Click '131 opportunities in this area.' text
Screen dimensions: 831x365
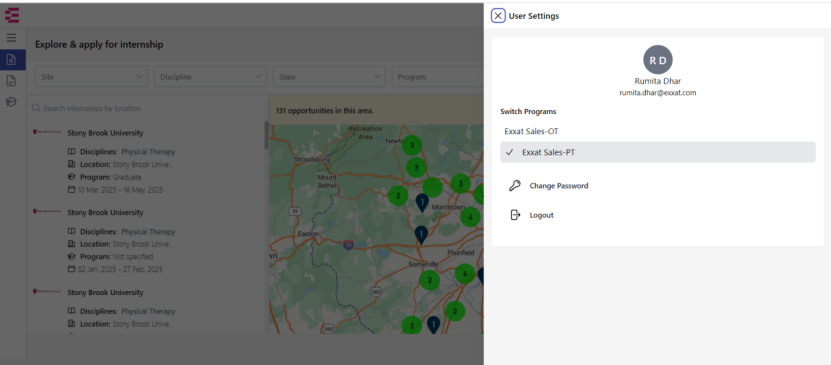coord(324,111)
